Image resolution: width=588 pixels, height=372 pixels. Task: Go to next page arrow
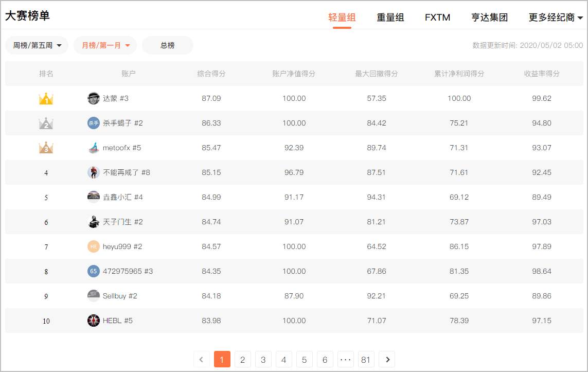point(387,360)
